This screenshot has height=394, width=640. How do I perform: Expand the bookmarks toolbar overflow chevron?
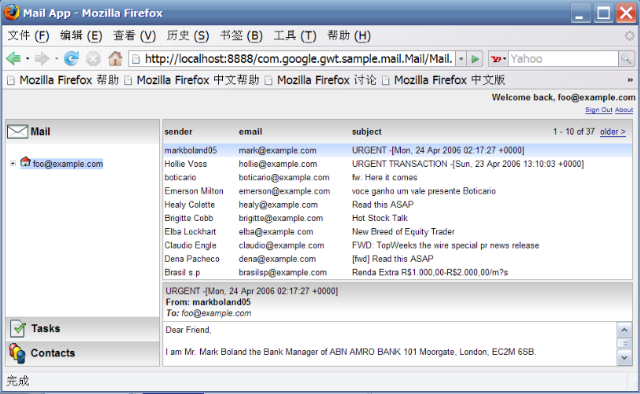coord(630,80)
